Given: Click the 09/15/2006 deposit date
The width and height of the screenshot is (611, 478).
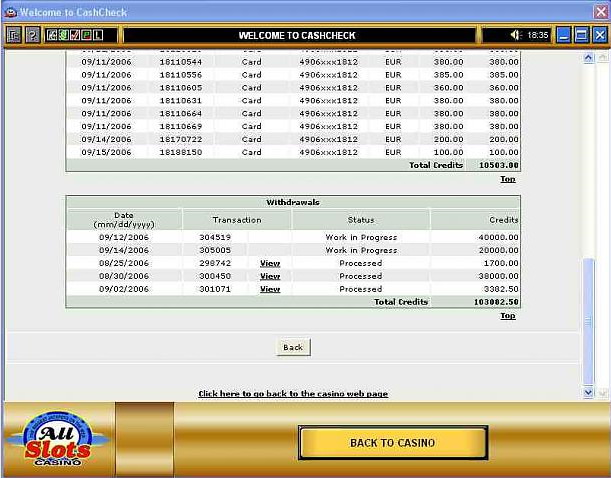Looking at the screenshot, I should pos(106,152).
